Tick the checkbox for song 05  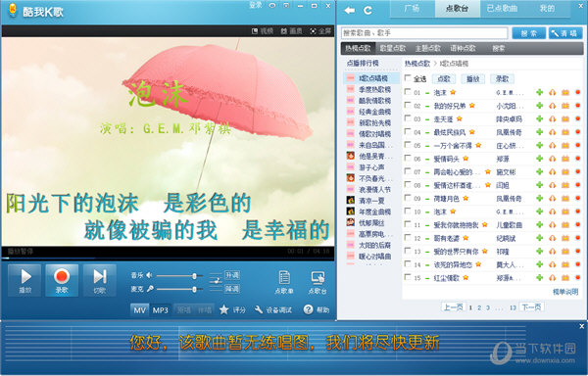[408, 145]
